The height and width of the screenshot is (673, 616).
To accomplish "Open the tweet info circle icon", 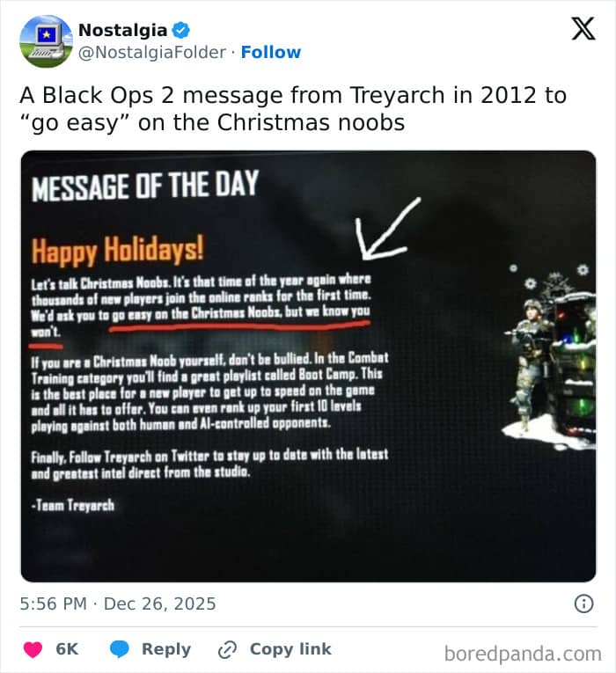I will coord(583,604).
